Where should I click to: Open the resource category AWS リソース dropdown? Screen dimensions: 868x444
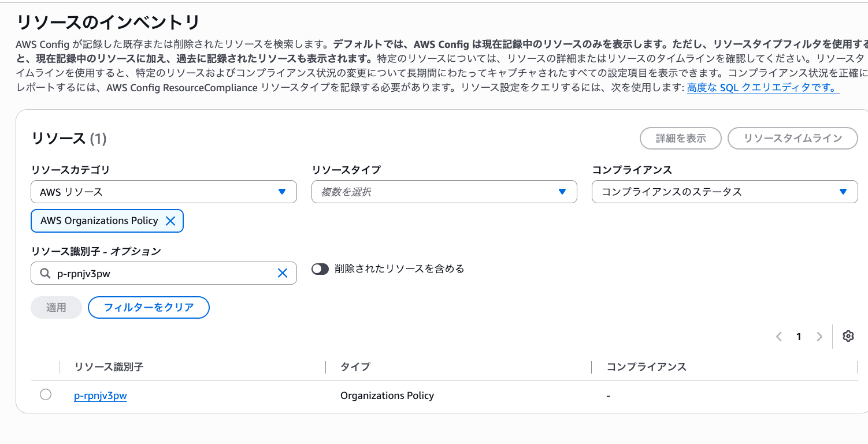164,192
